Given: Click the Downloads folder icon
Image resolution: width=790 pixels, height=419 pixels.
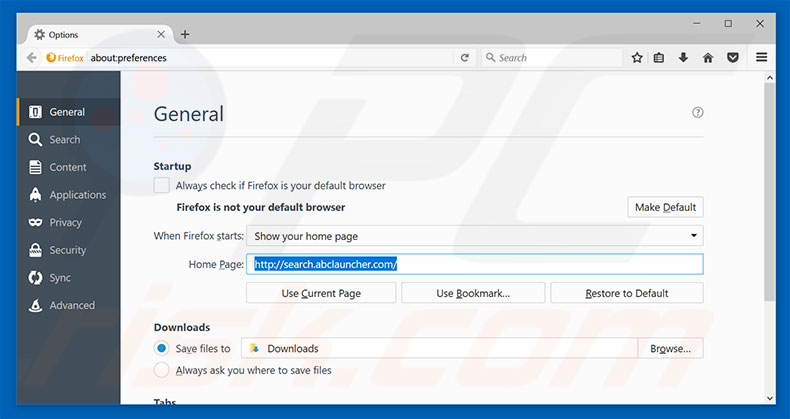Looking at the screenshot, I should pyautogui.click(x=254, y=348).
